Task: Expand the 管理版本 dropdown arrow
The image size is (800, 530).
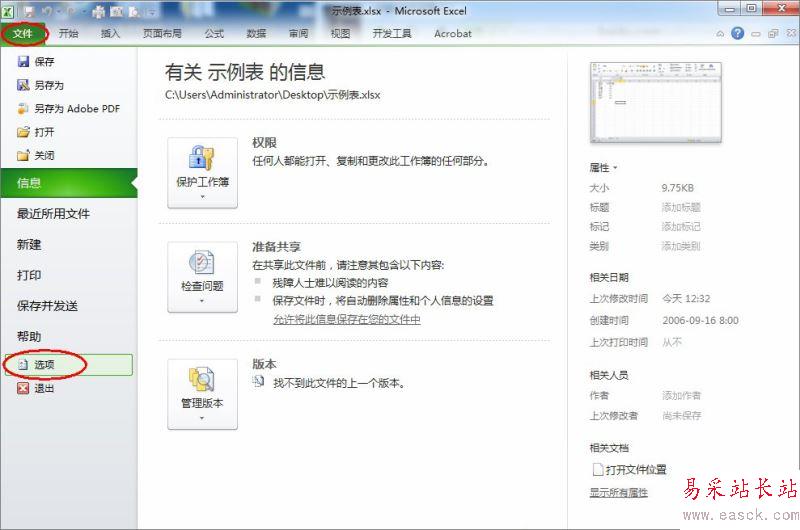Action: click(x=202, y=418)
